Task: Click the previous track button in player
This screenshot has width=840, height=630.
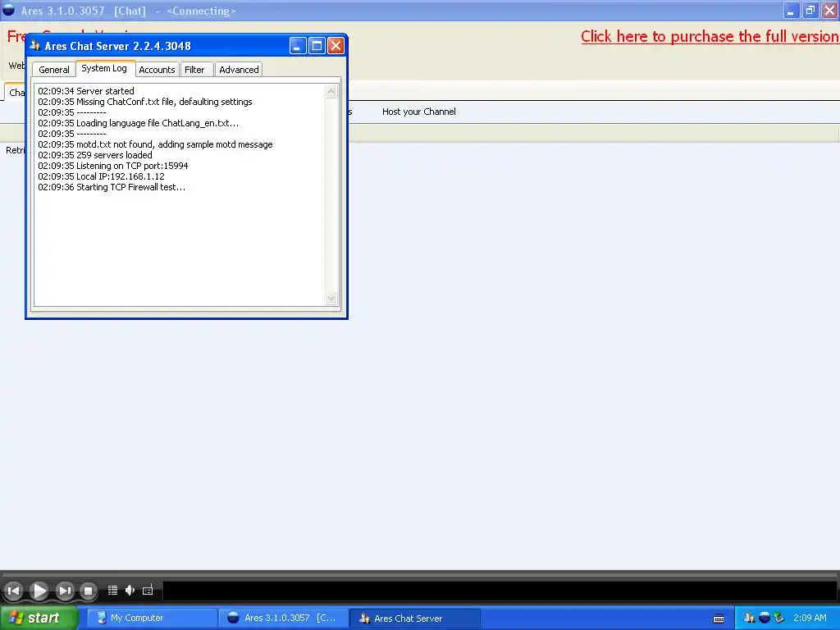Action: (13, 591)
